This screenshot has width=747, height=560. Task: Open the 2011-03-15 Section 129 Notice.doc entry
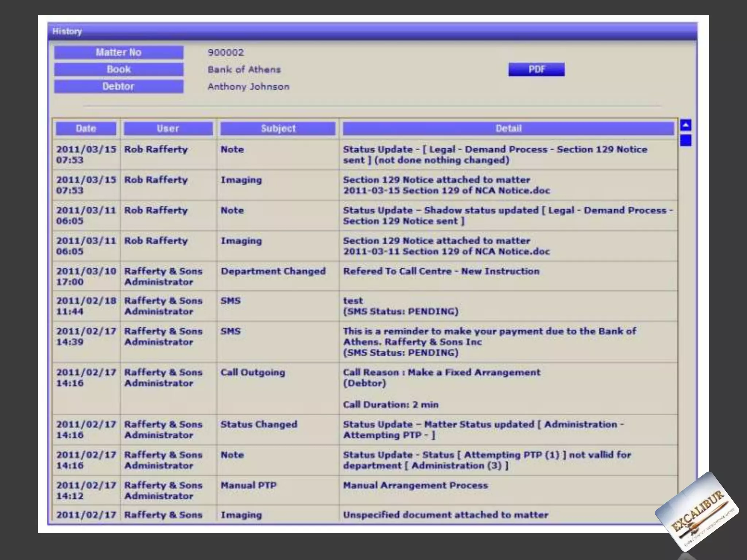446,190
